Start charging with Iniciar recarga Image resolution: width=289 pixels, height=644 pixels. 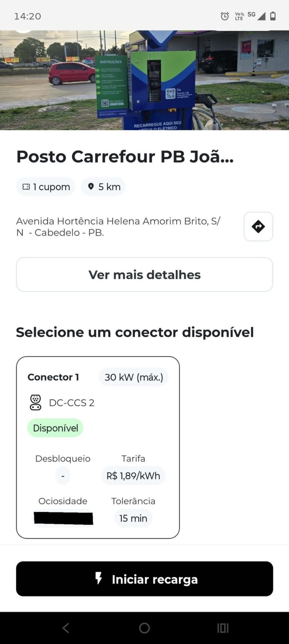pos(144,579)
